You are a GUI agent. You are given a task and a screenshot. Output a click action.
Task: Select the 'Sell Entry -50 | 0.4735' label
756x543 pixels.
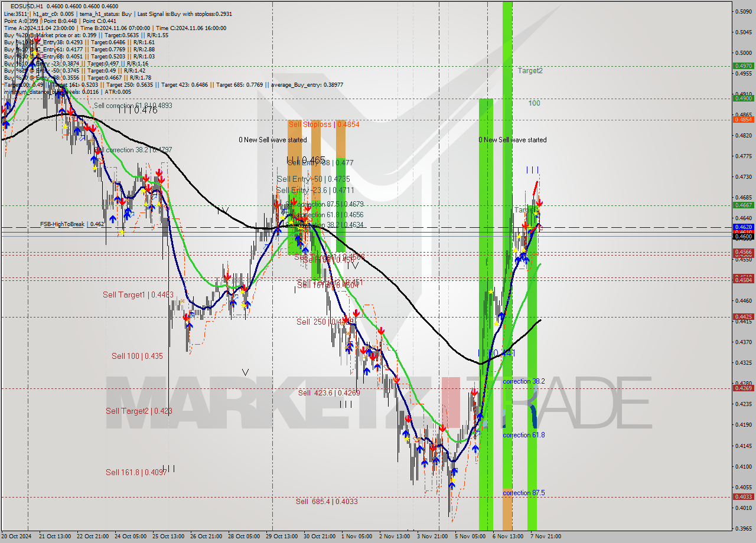click(314, 179)
